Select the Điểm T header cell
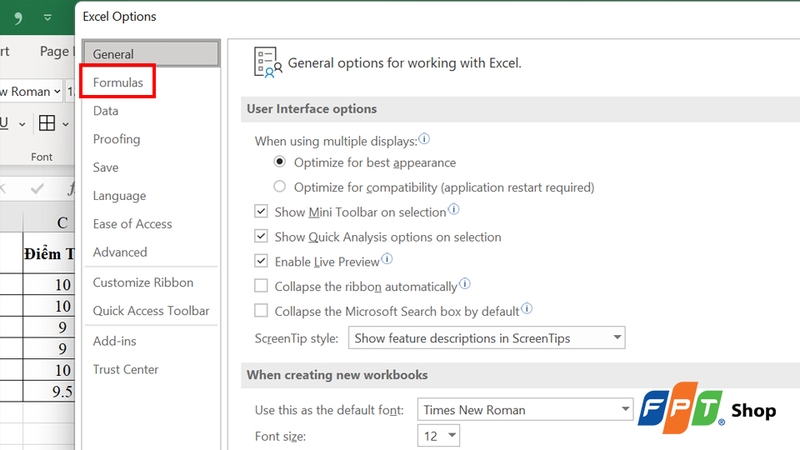 (x=49, y=254)
